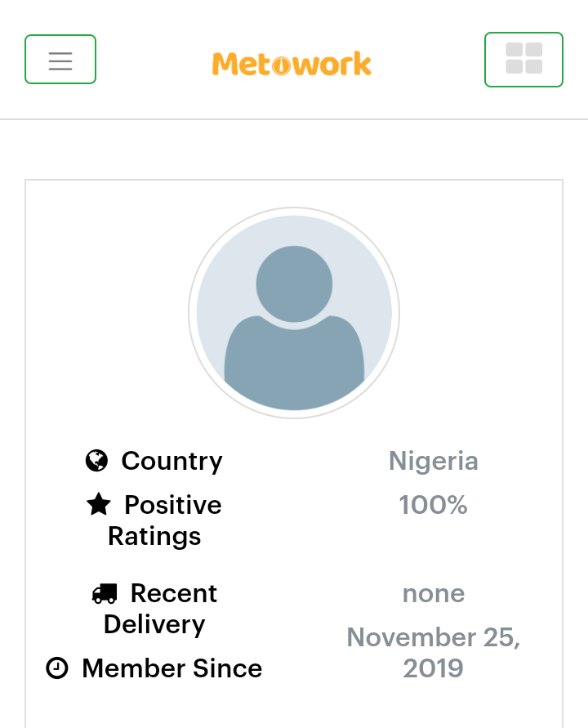Click the star icon beside Positive Ratings
This screenshot has height=728, width=588.
(98, 504)
